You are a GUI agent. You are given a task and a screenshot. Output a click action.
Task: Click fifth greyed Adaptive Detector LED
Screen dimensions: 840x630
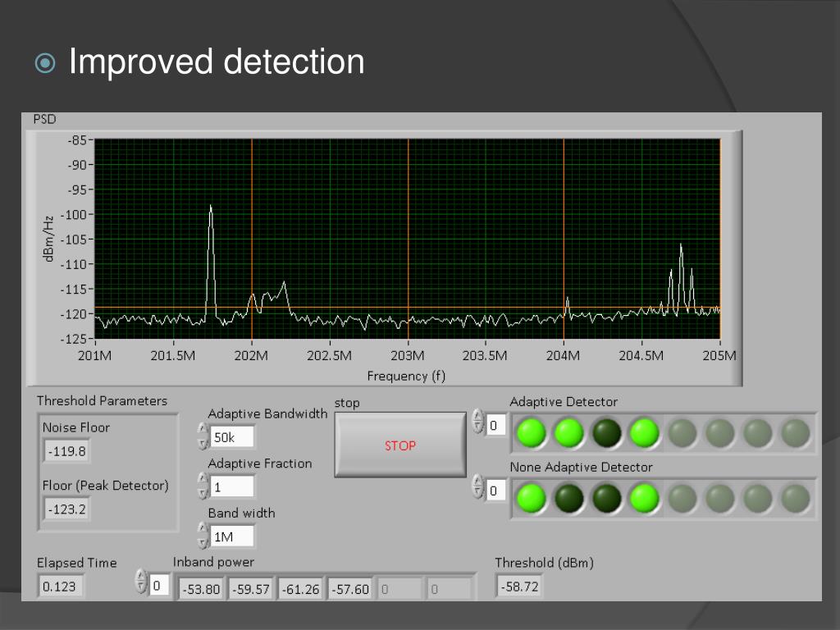[682, 433]
